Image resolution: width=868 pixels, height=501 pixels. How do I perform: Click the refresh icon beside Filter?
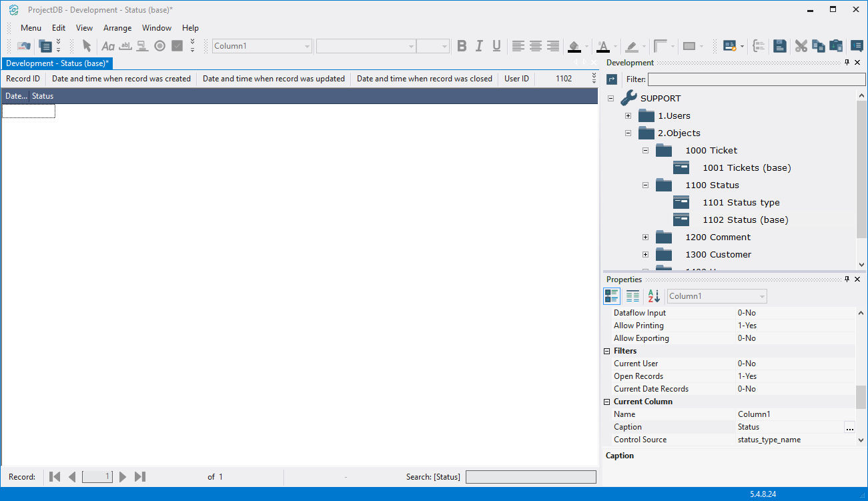(612, 79)
